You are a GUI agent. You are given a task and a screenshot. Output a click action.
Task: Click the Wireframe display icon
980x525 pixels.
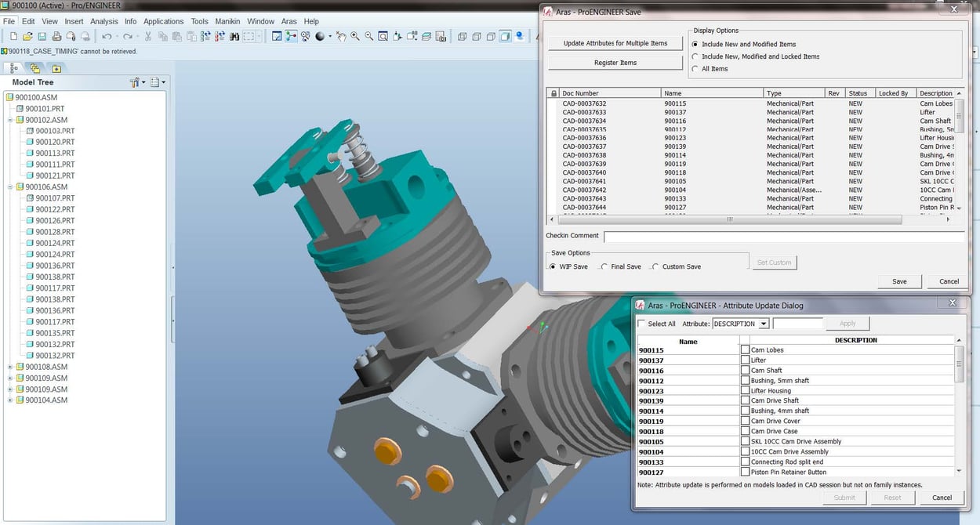462,36
